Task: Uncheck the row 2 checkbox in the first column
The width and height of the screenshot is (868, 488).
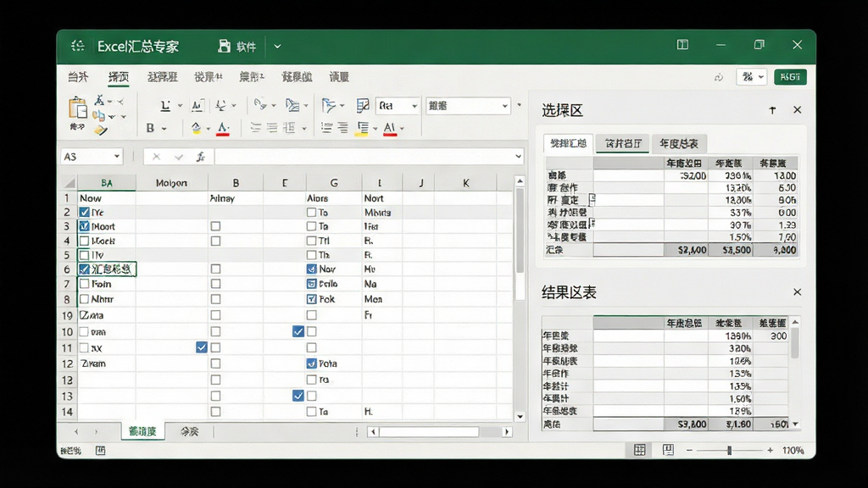Action: 84,212
